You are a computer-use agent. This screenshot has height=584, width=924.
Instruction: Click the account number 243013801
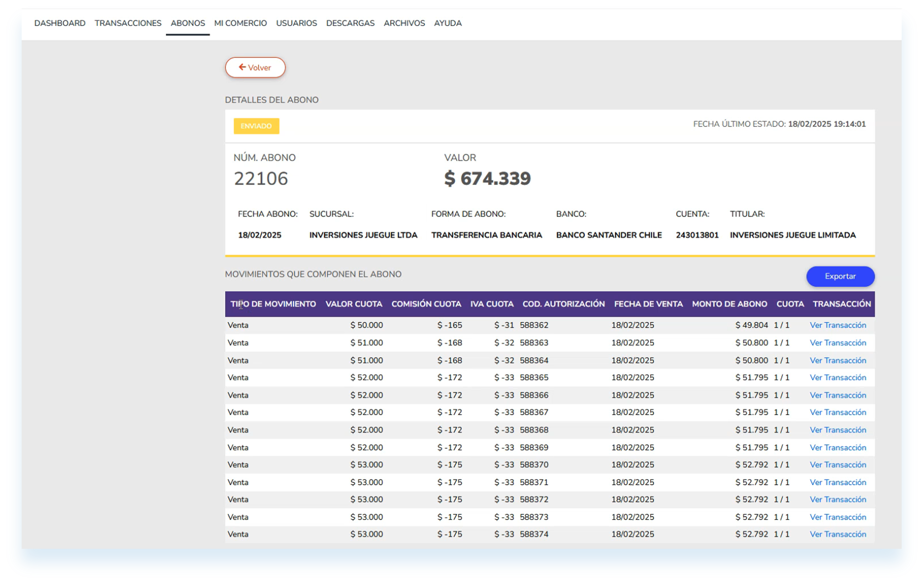coord(697,235)
